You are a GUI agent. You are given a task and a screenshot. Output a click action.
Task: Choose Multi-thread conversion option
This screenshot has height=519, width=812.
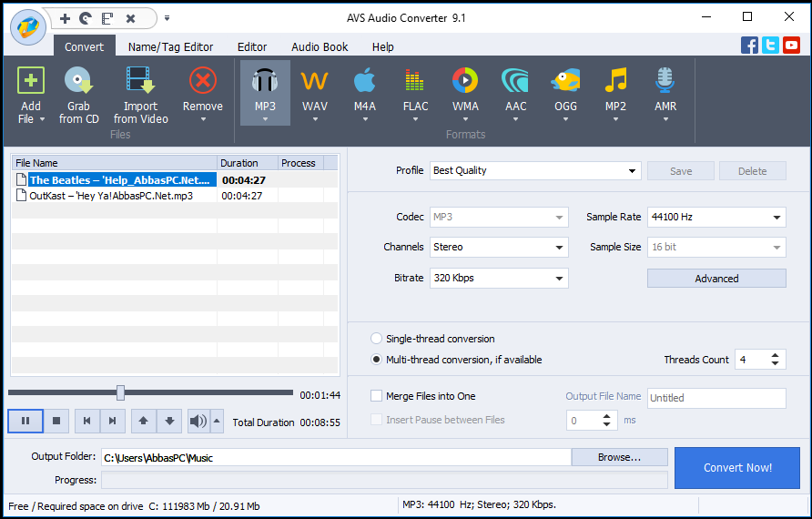click(x=377, y=360)
